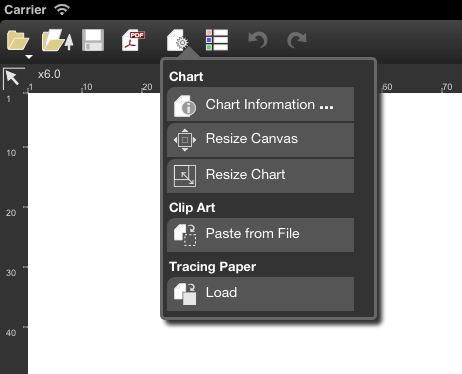
Task: Open the color key list icon
Action: 217,40
